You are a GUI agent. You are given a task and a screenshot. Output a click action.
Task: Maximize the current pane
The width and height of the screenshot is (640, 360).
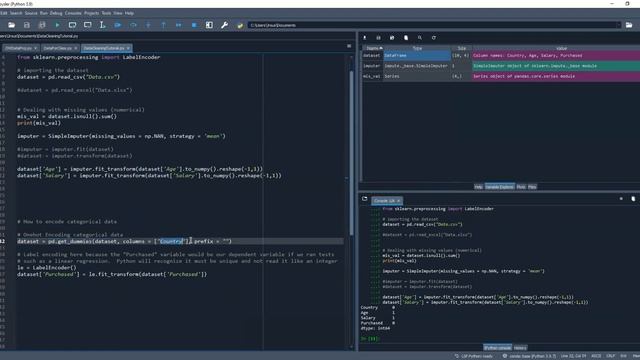coord(209,25)
